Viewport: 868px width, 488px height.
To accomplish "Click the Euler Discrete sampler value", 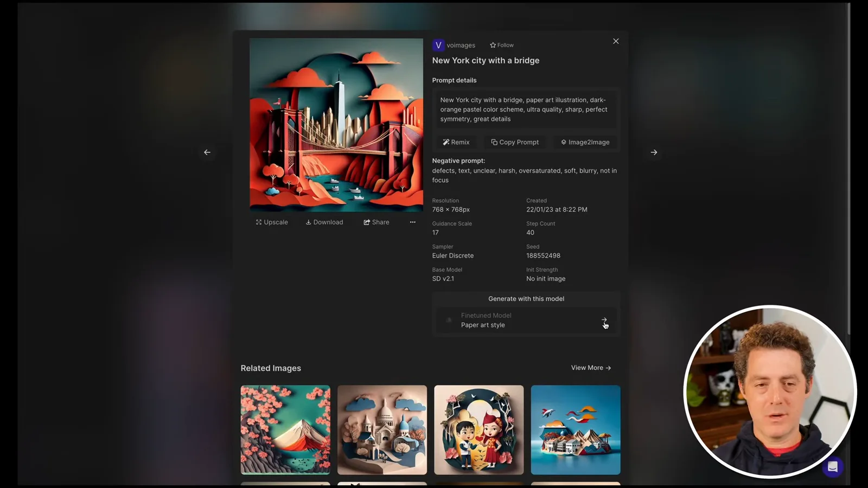I will [x=453, y=256].
